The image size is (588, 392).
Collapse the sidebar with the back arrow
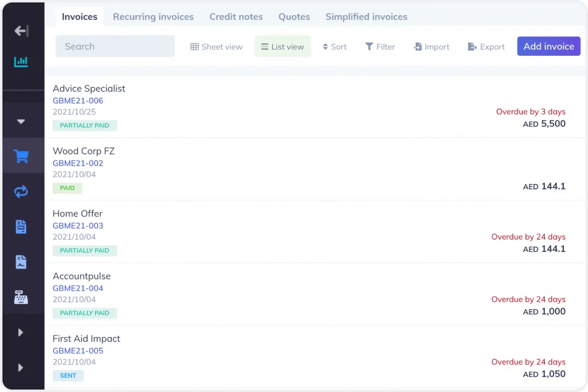pyautogui.click(x=21, y=31)
